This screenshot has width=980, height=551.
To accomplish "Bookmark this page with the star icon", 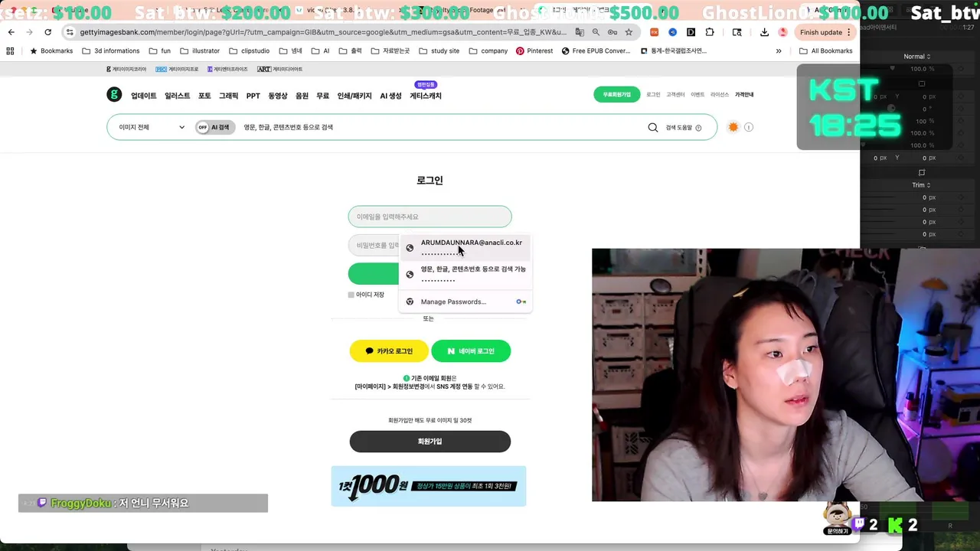I will point(629,32).
